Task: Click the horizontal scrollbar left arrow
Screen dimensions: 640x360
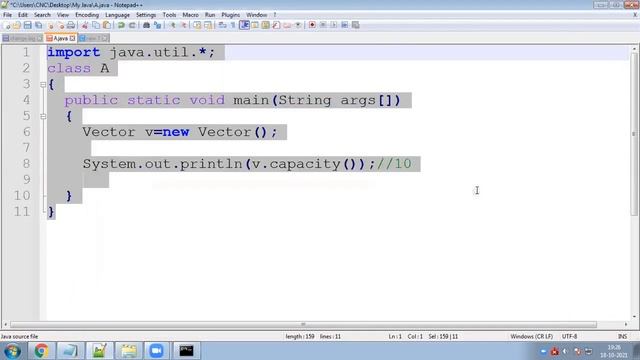Action: point(5,324)
